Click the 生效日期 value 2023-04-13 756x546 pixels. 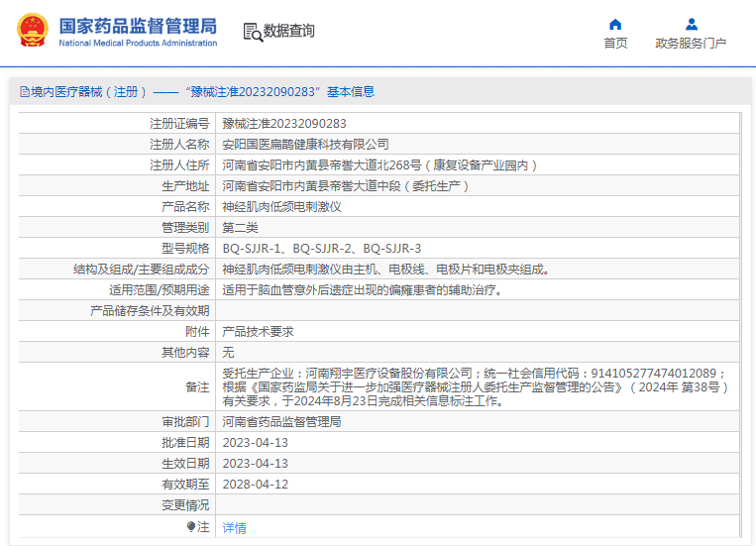255,464
